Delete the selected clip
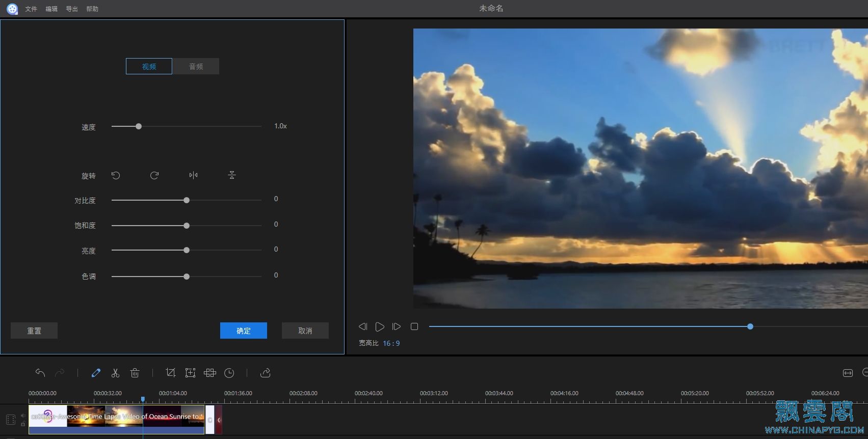Screen dimensions: 868x439 tap(135, 373)
